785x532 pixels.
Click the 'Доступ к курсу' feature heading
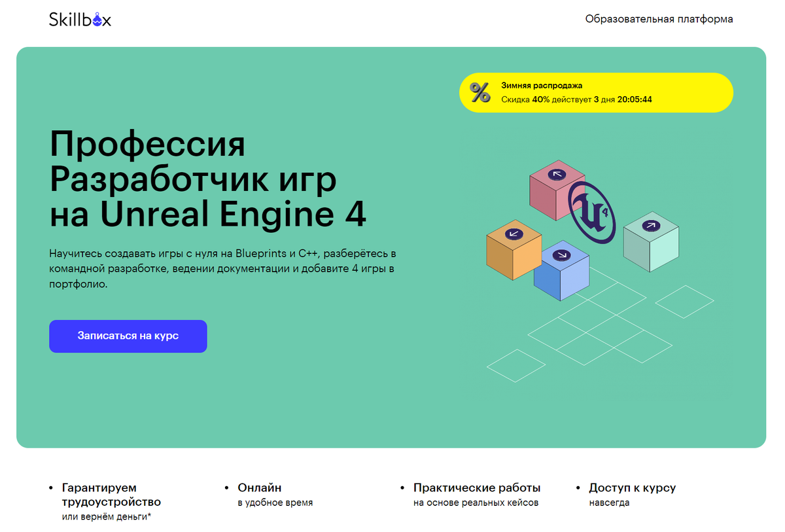pos(633,488)
